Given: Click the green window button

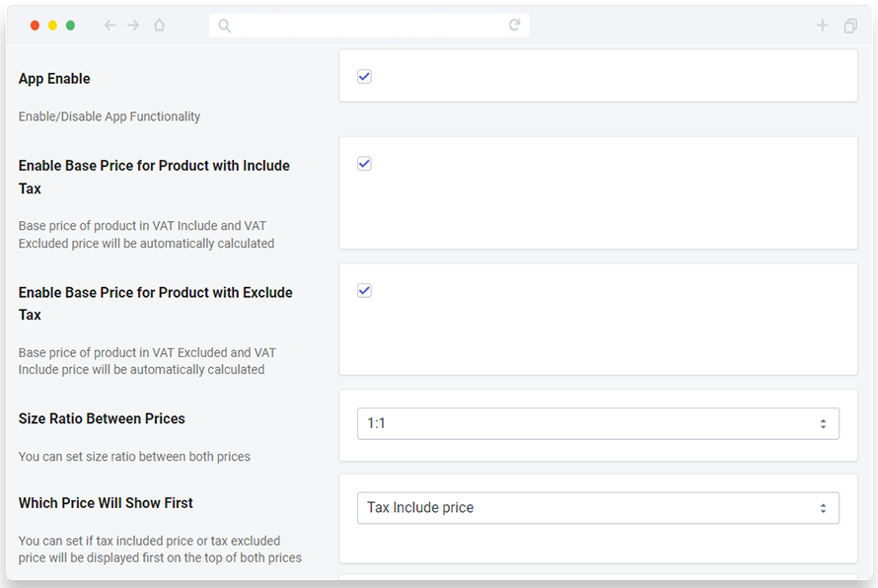Looking at the screenshot, I should click(71, 26).
